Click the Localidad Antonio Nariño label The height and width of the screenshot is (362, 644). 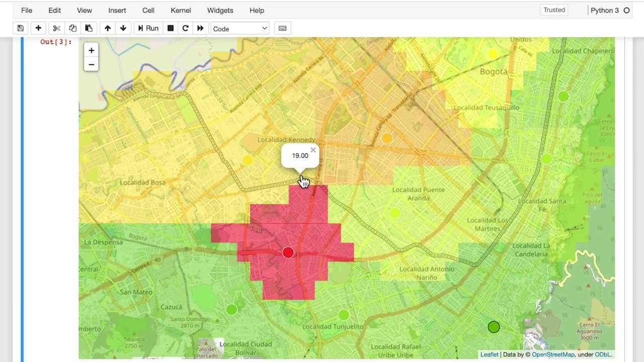coord(427,273)
